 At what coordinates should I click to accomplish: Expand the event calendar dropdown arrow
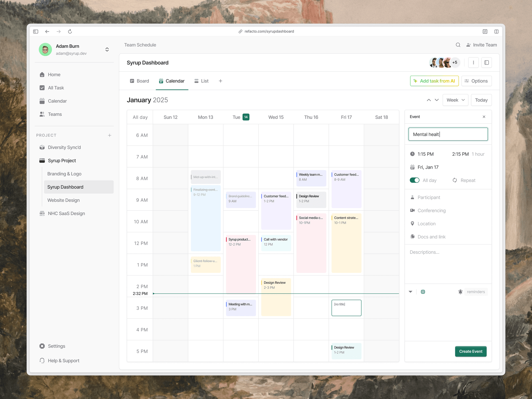[410, 292]
